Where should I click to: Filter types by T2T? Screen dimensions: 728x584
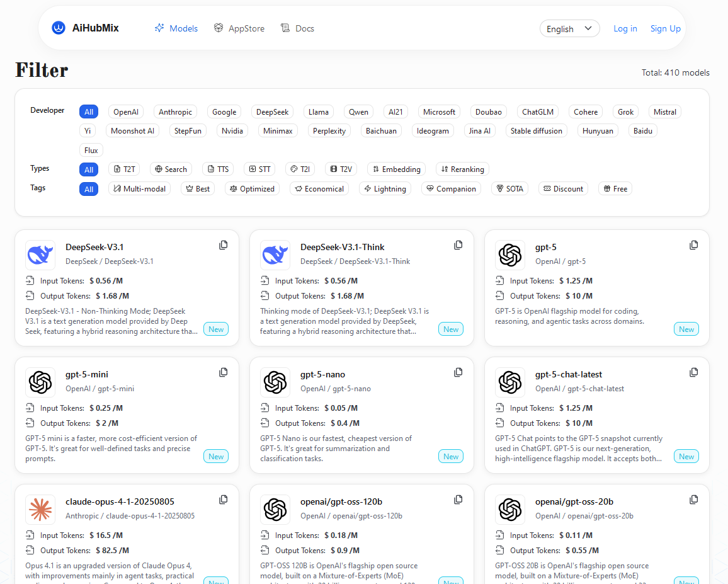coord(125,169)
